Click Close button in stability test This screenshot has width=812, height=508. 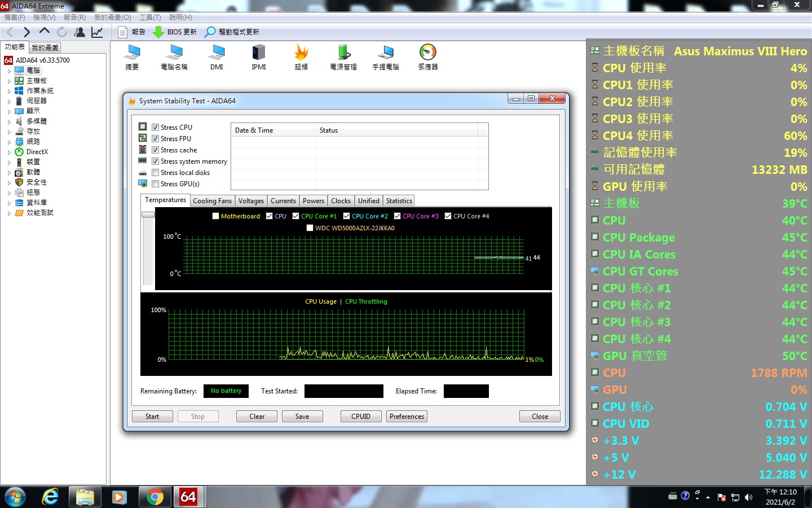pos(540,417)
